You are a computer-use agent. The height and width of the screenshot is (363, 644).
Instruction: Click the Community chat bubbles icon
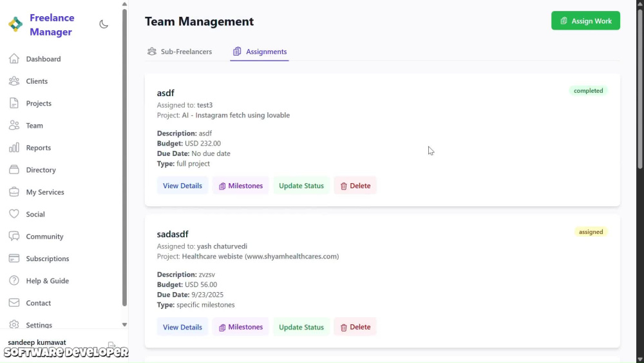tap(14, 237)
